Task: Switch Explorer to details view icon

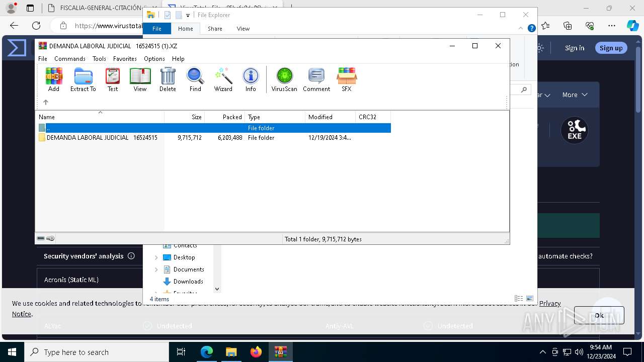Action: coord(519,299)
